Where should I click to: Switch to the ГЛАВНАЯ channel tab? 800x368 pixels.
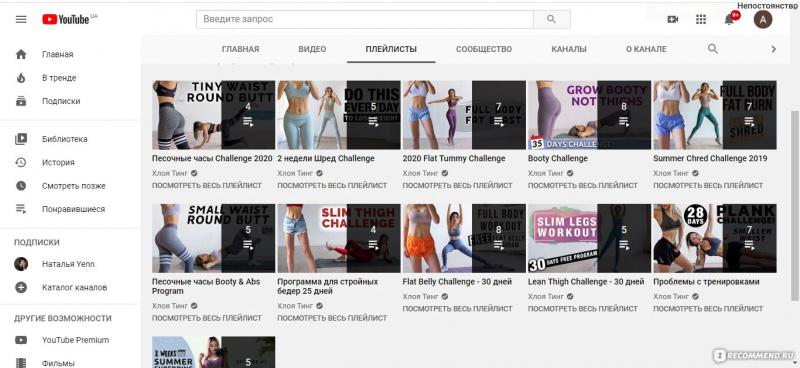click(240, 50)
